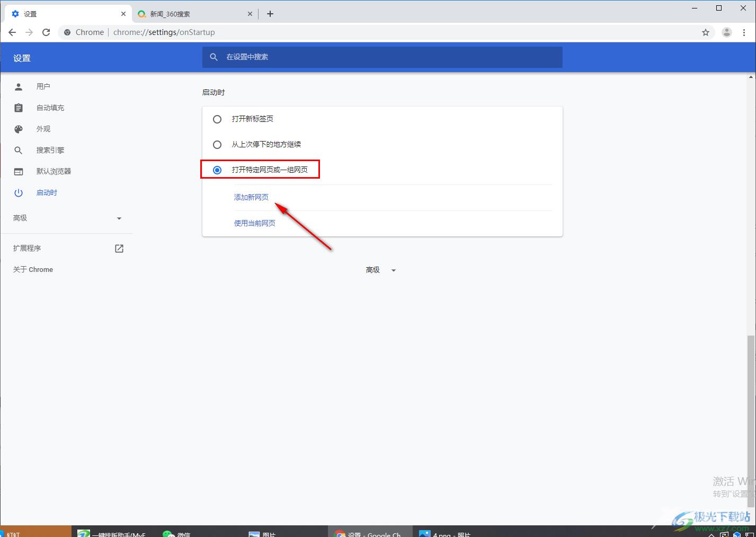Click the clipboard icon beside 自动填充
The width and height of the screenshot is (756, 537).
[19, 108]
